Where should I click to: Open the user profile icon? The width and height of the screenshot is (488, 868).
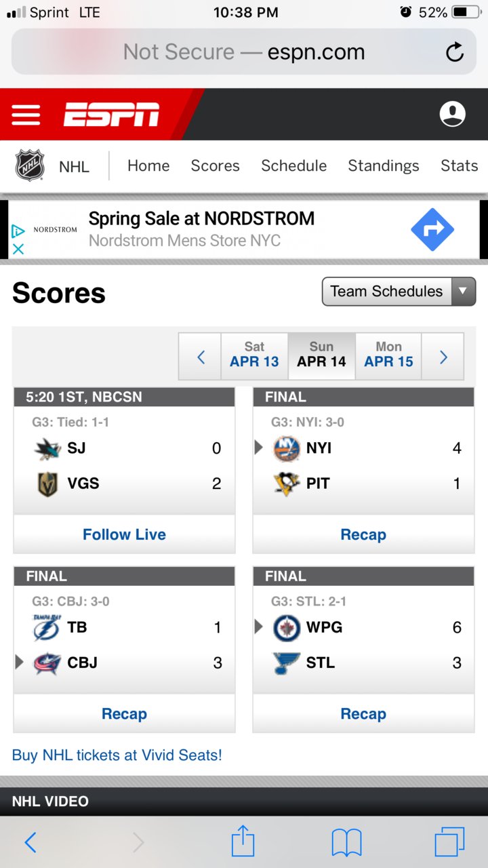click(x=452, y=114)
